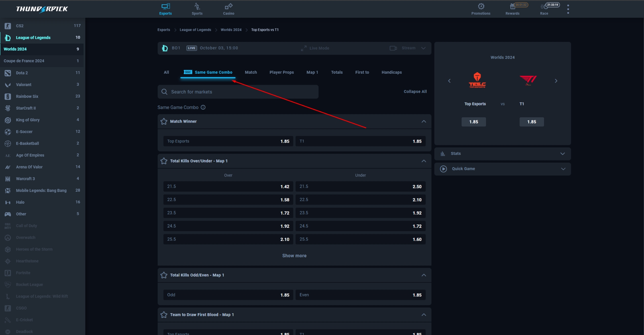The width and height of the screenshot is (644, 335).
Task: Bet T1 1.85 in Match Winner
Action: [x=361, y=141]
